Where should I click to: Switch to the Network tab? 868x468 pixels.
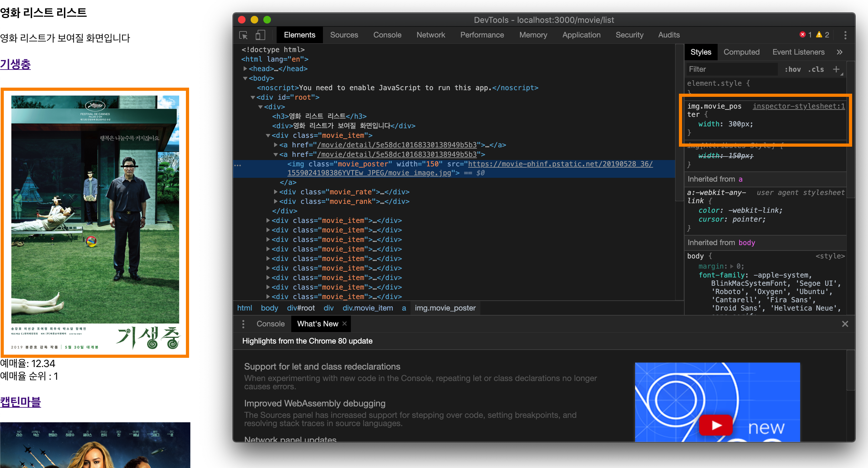click(x=431, y=35)
